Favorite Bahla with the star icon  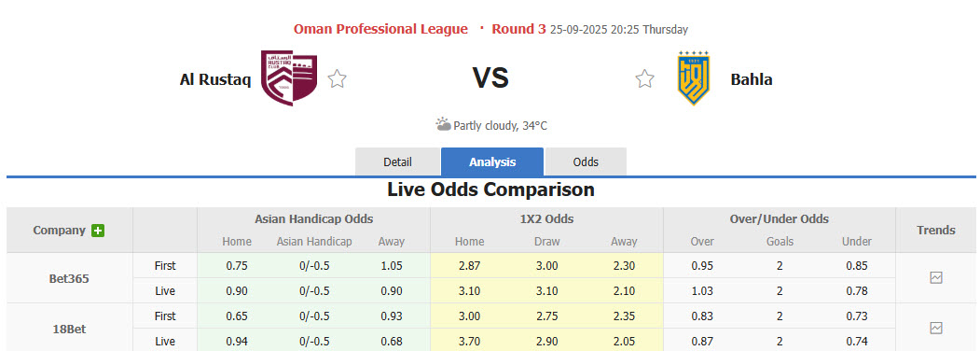[x=644, y=78]
